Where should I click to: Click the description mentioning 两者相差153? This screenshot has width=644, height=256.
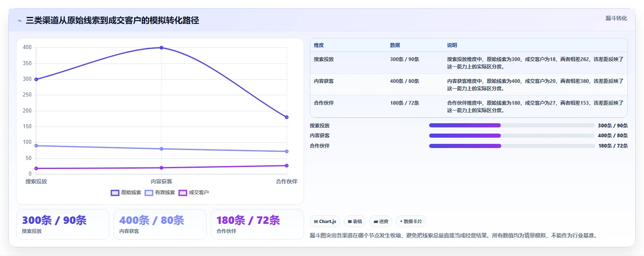[x=535, y=106]
